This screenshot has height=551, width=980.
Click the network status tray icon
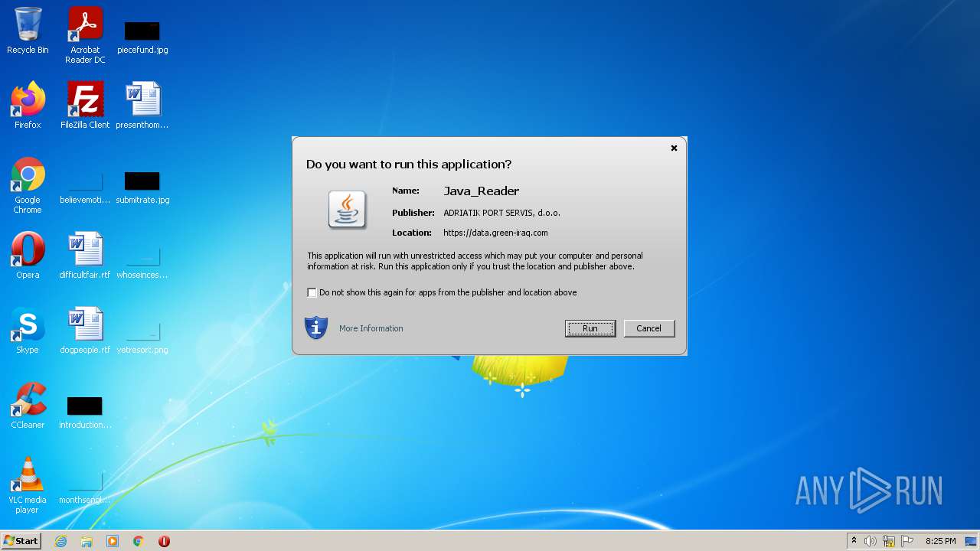[889, 541]
